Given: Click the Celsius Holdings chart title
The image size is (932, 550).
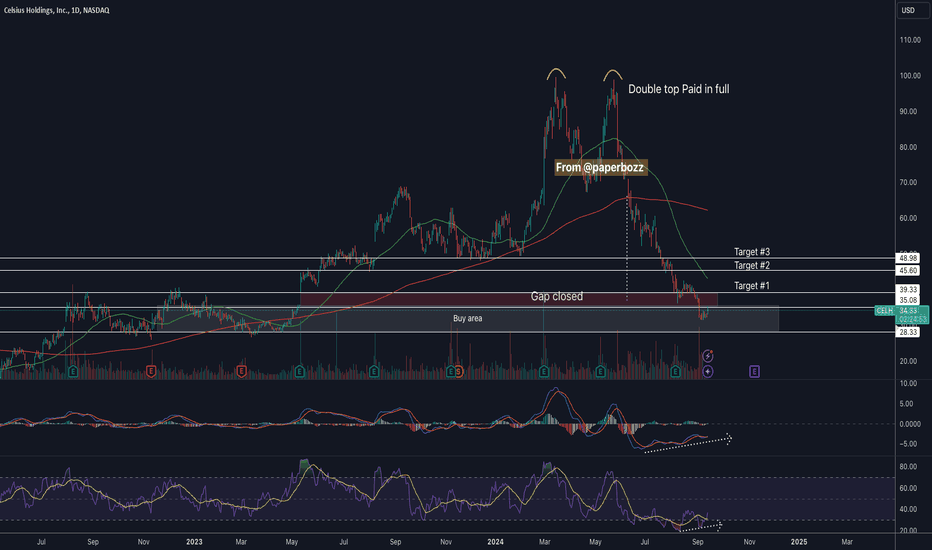Looking at the screenshot, I should coord(56,10).
